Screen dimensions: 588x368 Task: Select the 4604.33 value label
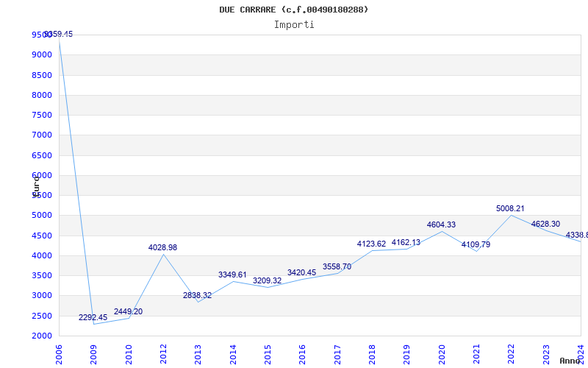[x=441, y=225]
